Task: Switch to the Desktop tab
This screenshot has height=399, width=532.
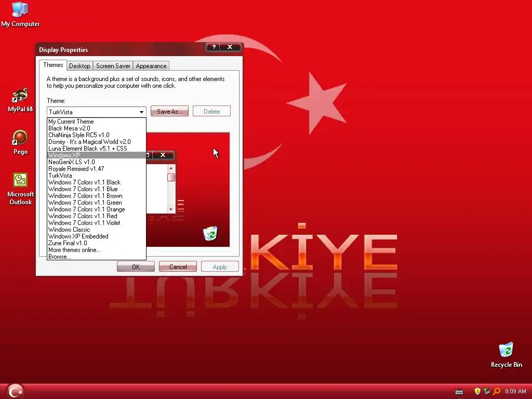Action: (79, 66)
